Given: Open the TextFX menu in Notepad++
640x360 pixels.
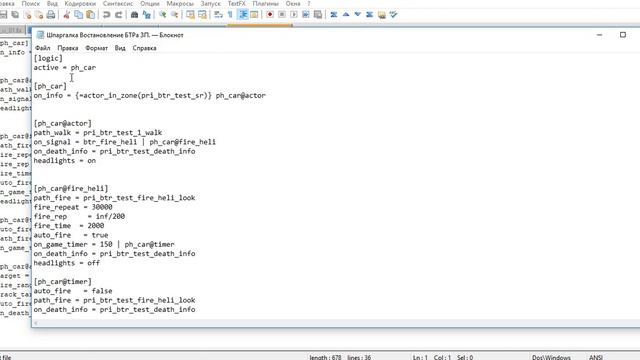Looking at the screenshot, I should (x=237, y=3).
